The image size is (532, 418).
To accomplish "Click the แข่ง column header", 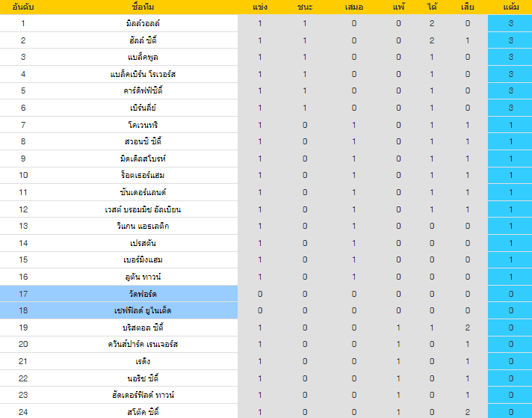I will 260,7.
